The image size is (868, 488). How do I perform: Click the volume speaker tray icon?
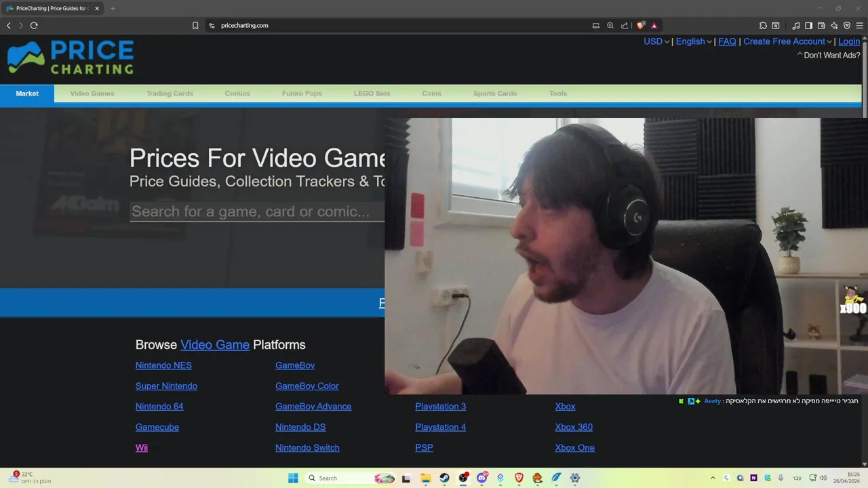(x=823, y=478)
